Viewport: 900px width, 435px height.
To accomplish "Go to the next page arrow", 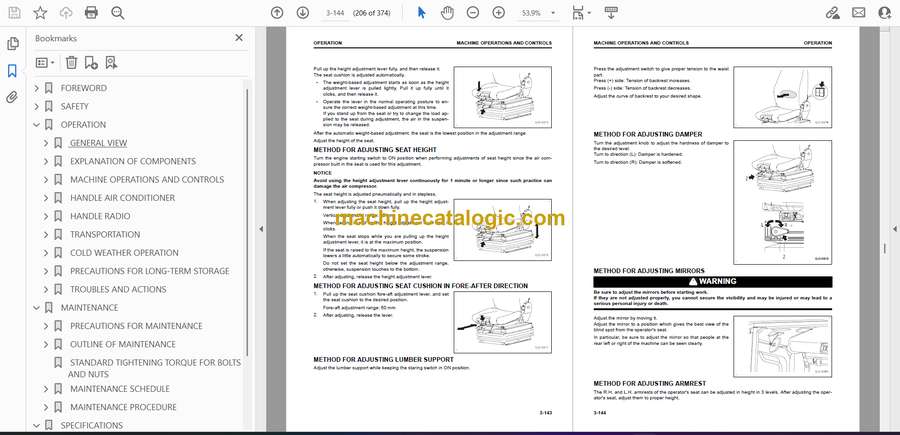I will [x=302, y=13].
